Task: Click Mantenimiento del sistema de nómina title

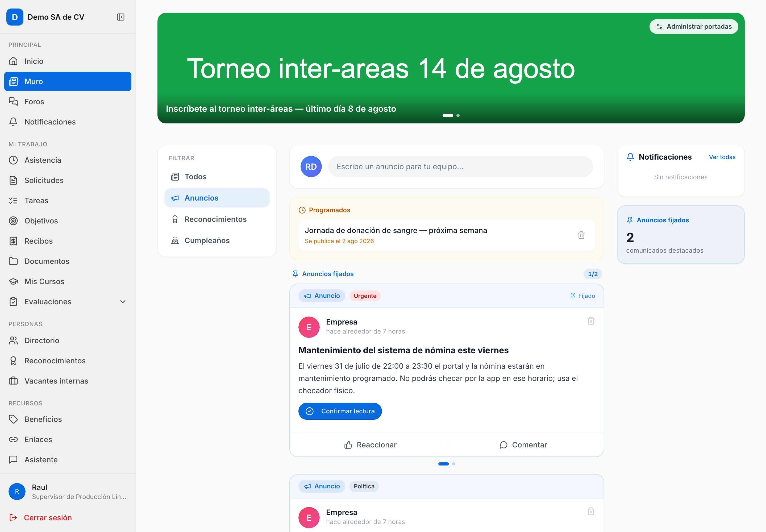Action: [404, 350]
